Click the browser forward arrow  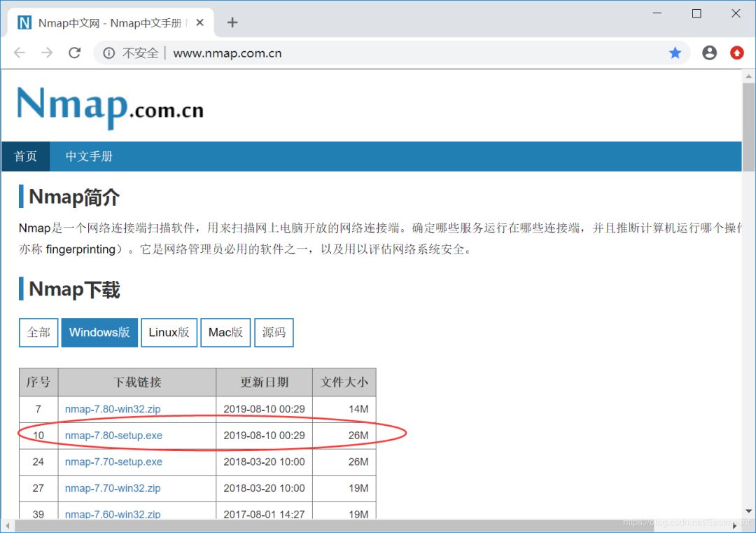pyautogui.click(x=47, y=53)
